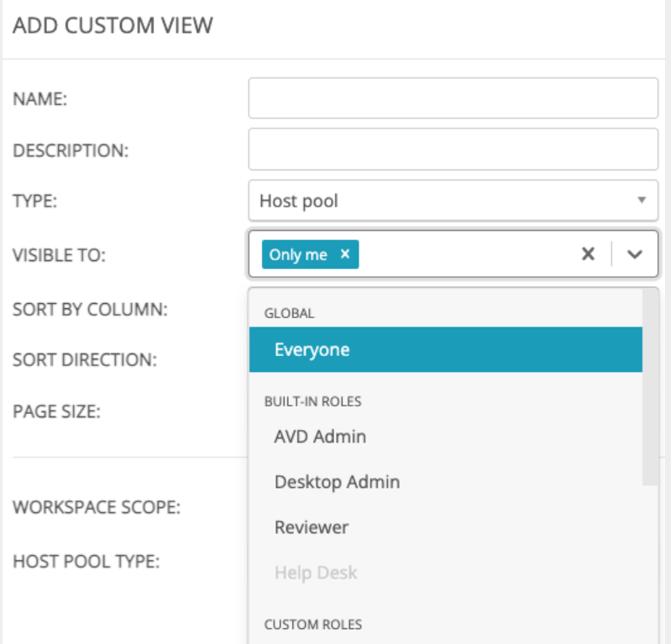The width and height of the screenshot is (671, 644).
Task: Open the Type dropdown arrow
Action: [641, 201]
